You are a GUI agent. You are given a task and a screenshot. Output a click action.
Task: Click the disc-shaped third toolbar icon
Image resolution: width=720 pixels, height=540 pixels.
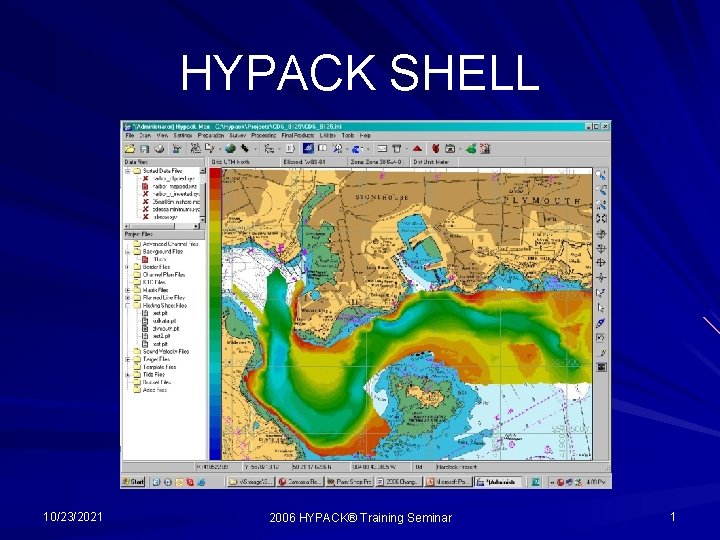click(x=159, y=148)
